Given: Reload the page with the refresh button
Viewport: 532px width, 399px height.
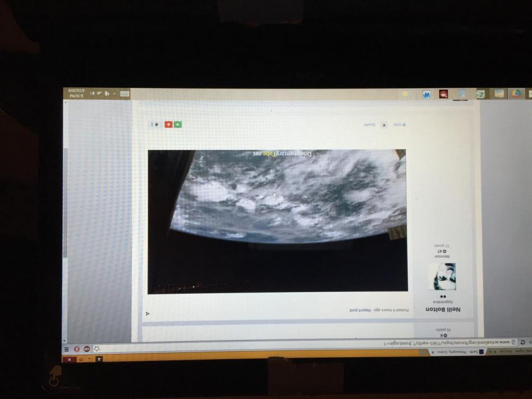Looking at the screenshot, I should (523, 342).
